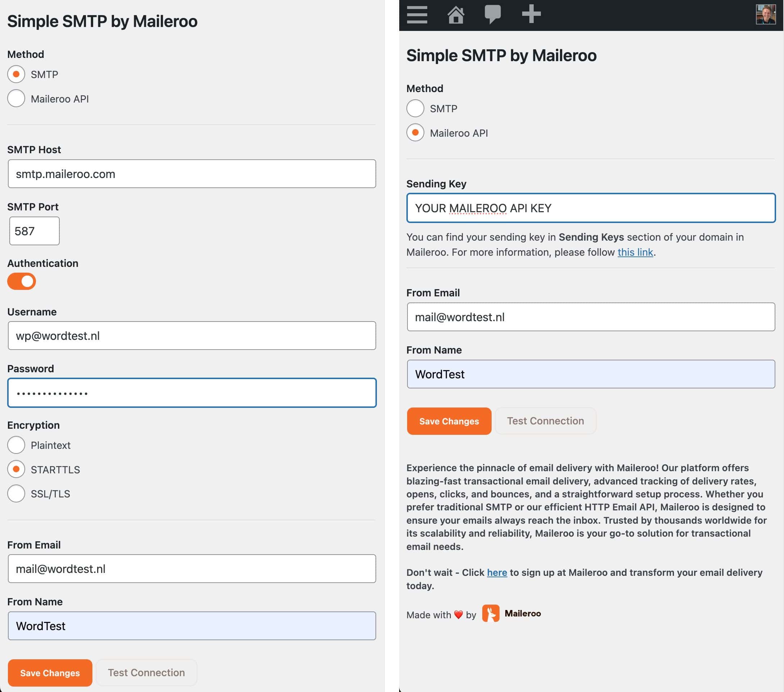This screenshot has width=784, height=692.
Task: Click the SMTP Host field
Action: point(192,174)
